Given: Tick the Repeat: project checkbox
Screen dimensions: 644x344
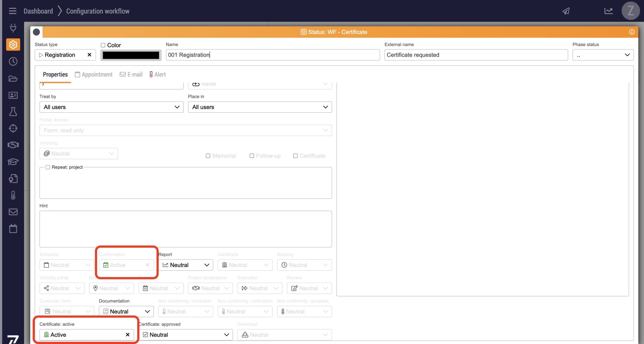Looking at the screenshot, I should 48,167.
